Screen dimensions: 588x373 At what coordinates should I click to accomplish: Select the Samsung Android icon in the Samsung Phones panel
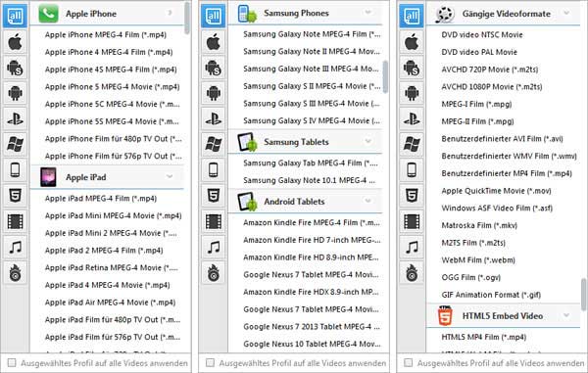(214, 68)
